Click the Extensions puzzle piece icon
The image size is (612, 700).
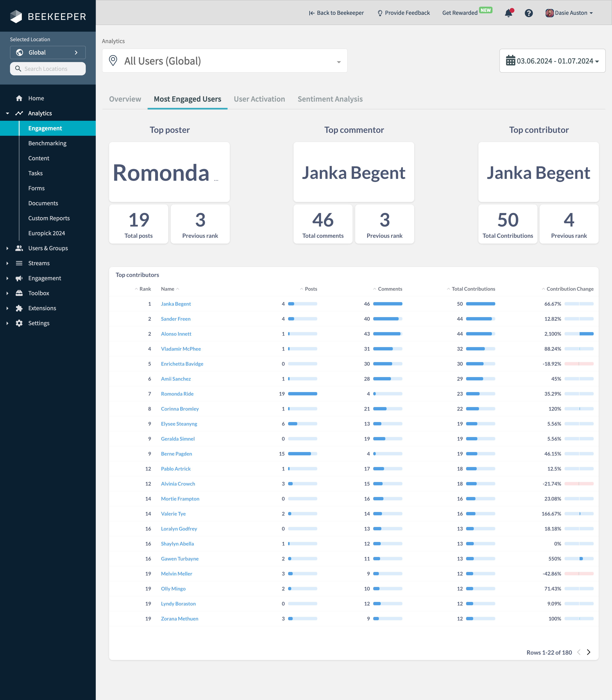pyautogui.click(x=19, y=308)
